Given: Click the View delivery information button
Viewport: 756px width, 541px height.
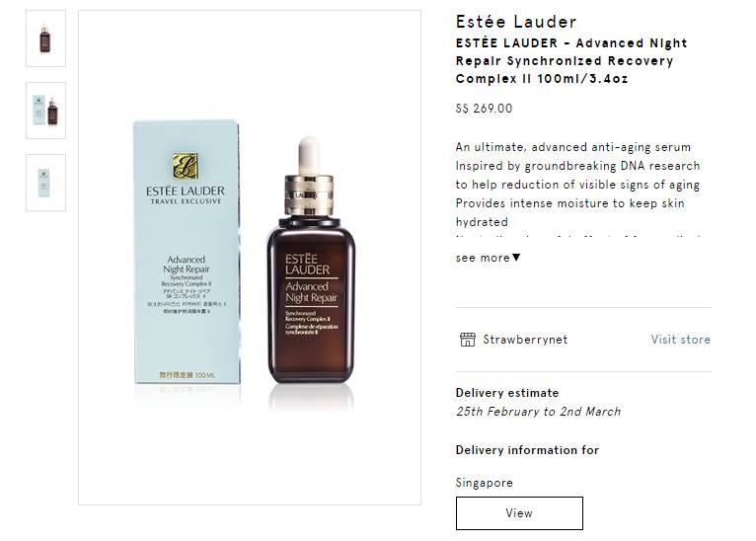Looking at the screenshot, I should click(x=519, y=513).
